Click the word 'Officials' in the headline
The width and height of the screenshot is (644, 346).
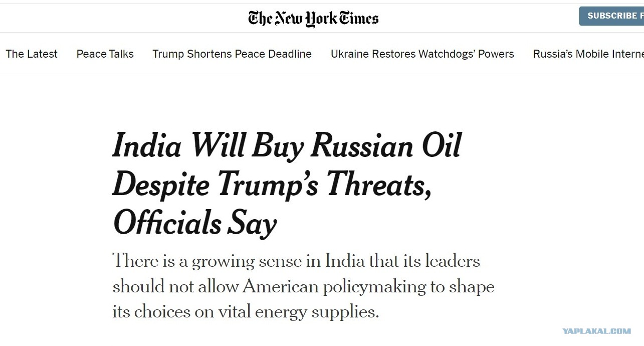[x=167, y=223]
